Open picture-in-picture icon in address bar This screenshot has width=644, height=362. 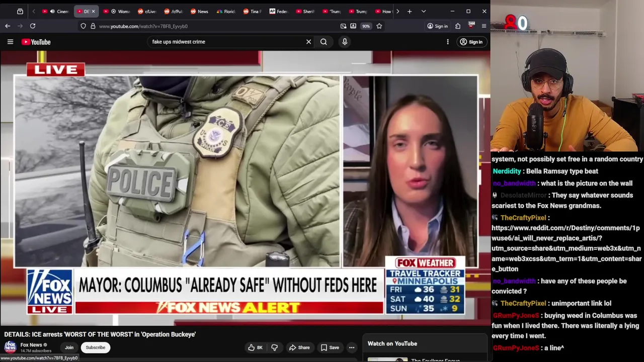343,26
